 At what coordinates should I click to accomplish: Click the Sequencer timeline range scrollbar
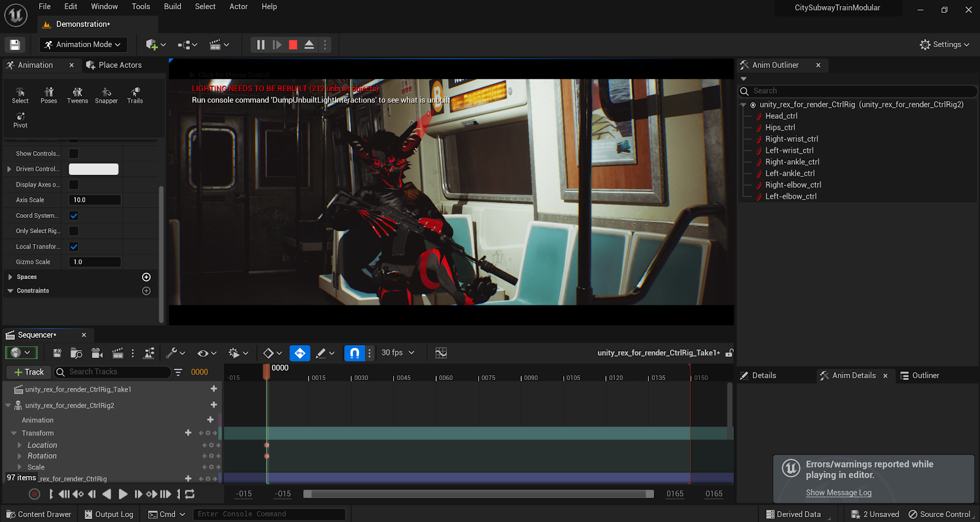pyautogui.click(x=478, y=494)
